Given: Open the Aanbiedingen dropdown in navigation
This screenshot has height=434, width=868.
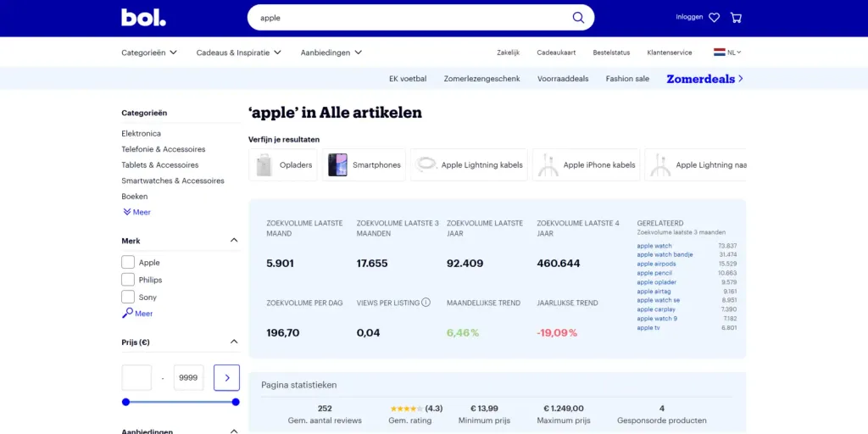Looking at the screenshot, I should point(331,53).
